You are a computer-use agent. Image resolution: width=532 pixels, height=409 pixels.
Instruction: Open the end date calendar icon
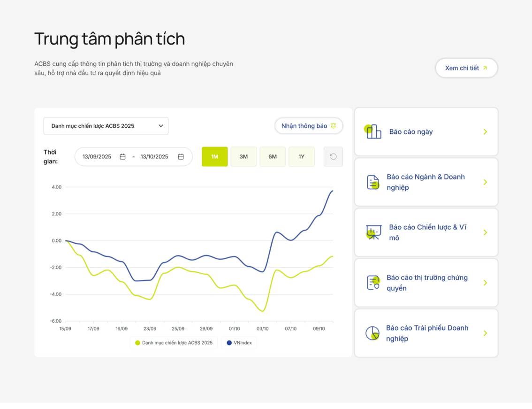[x=181, y=157]
